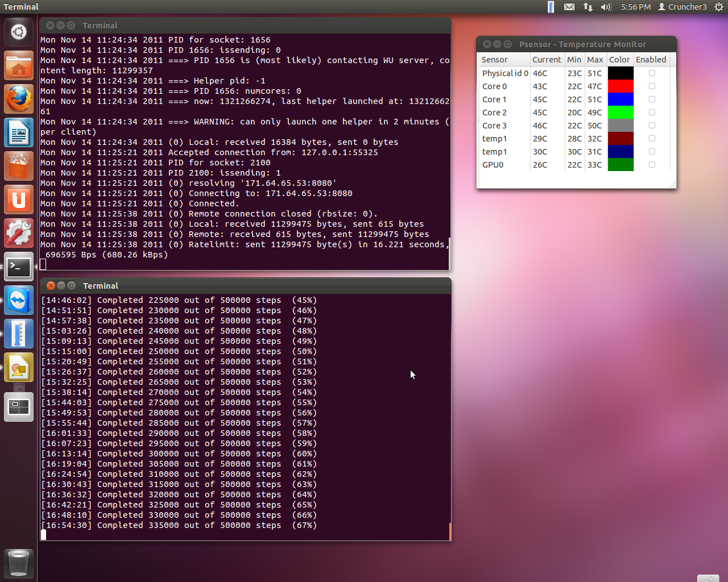Click the 'Helper pid: -1' log line

click(x=153, y=81)
